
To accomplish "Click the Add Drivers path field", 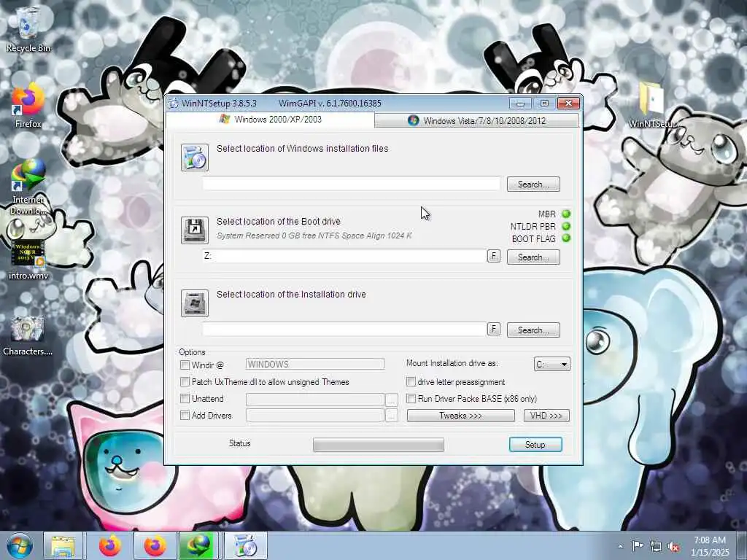I will coord(315,415).
